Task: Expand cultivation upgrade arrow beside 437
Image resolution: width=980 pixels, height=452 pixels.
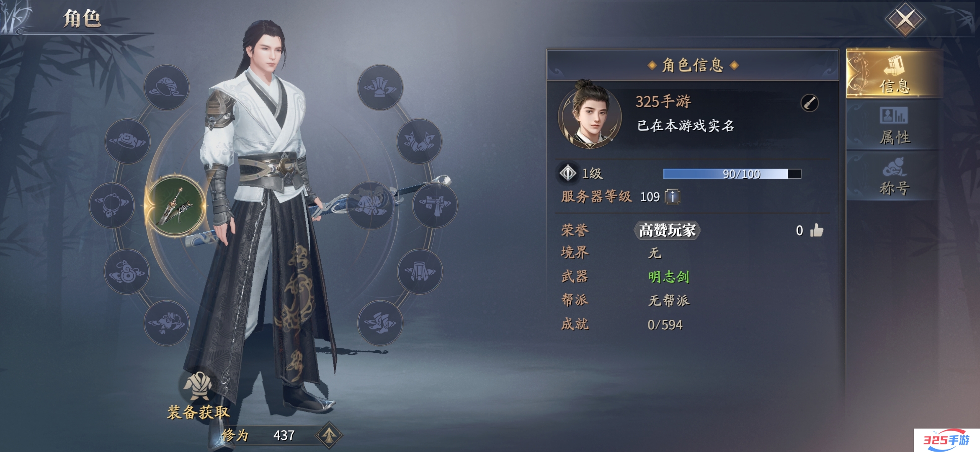Action: click(x=329, y=435)
